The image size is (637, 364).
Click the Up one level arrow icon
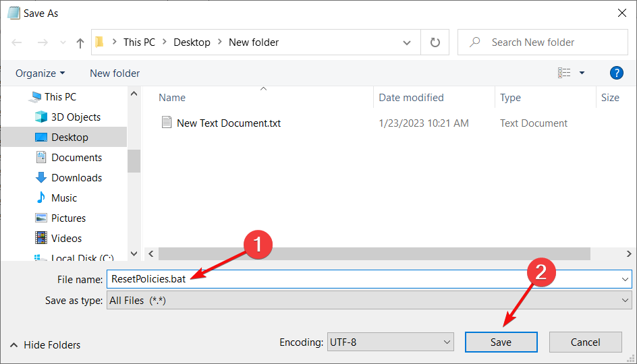pyautogui.click(x=80, y=42)
